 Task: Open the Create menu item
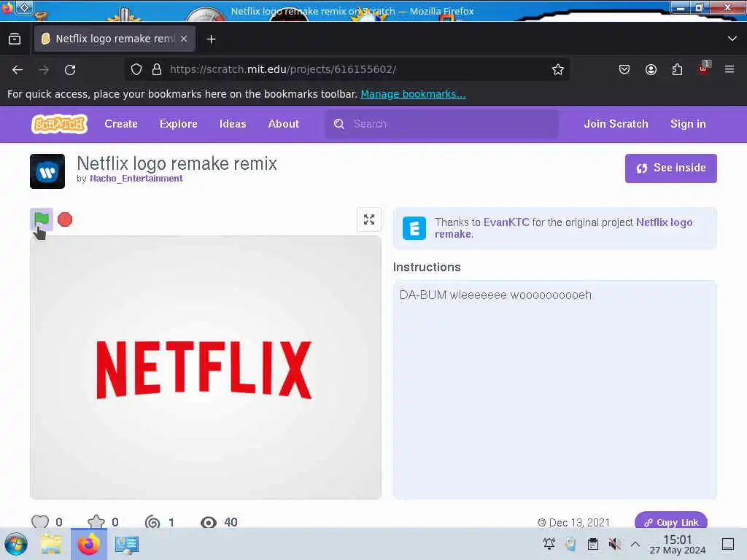(x=121, y=124)
